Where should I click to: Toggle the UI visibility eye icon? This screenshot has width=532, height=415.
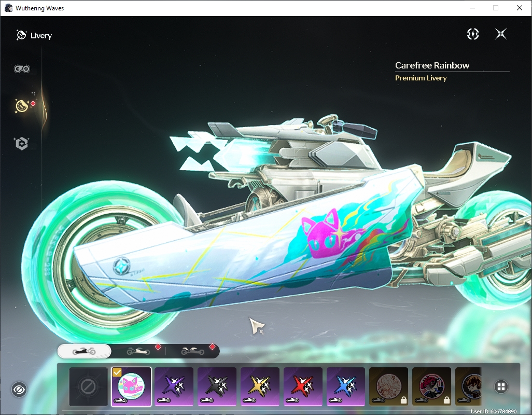(19, 390)
